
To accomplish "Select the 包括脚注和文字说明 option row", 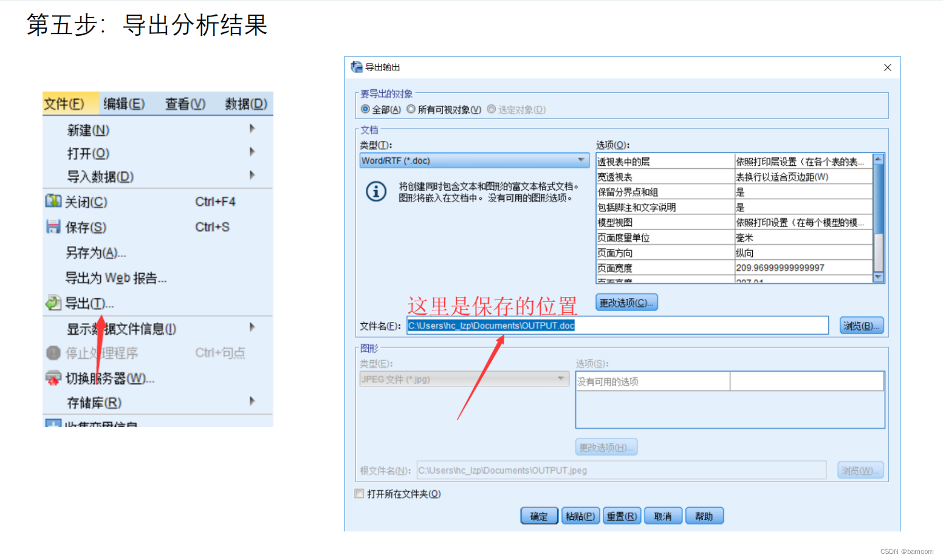I will [x=734, y=207].
